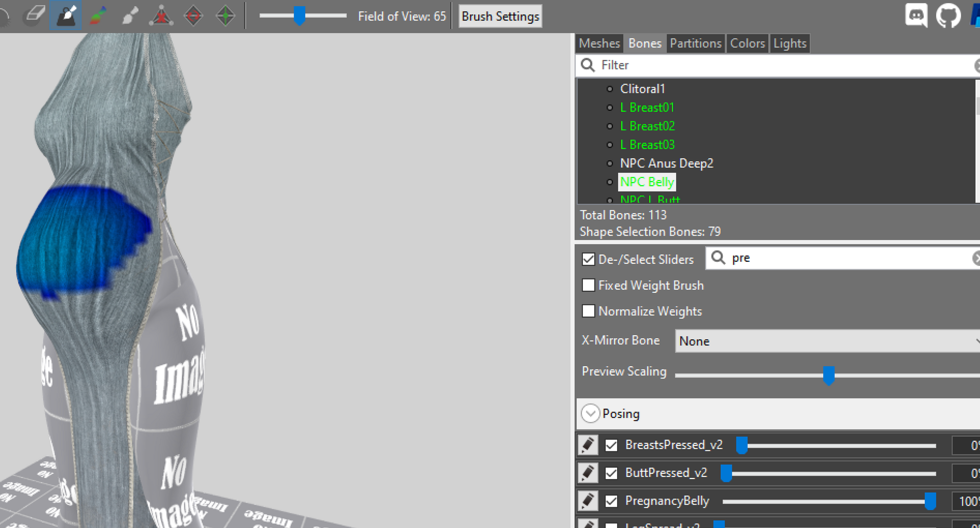Switch to the Lights tab

point(790,43)
